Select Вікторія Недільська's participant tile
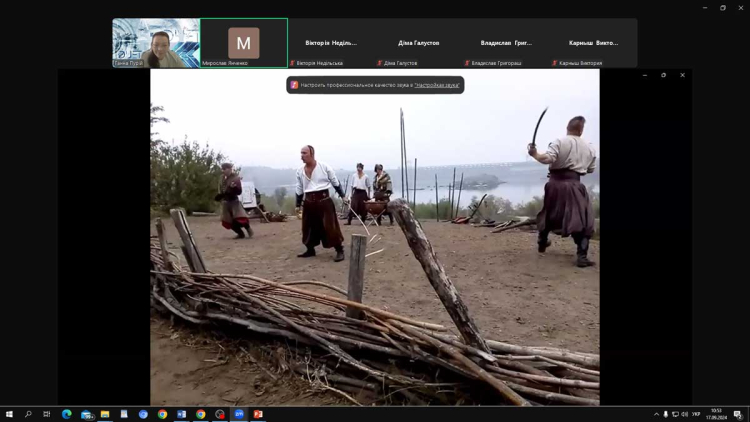 (x=331, y=43)
